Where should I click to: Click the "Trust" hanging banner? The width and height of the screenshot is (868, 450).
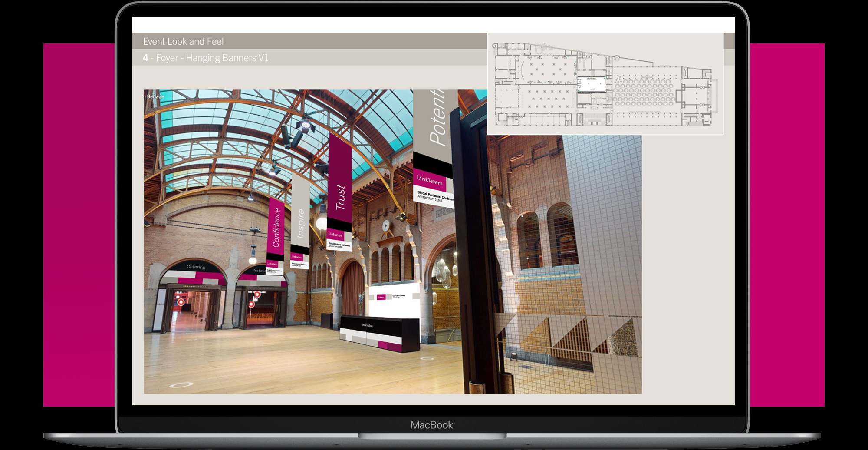(340, 191)
